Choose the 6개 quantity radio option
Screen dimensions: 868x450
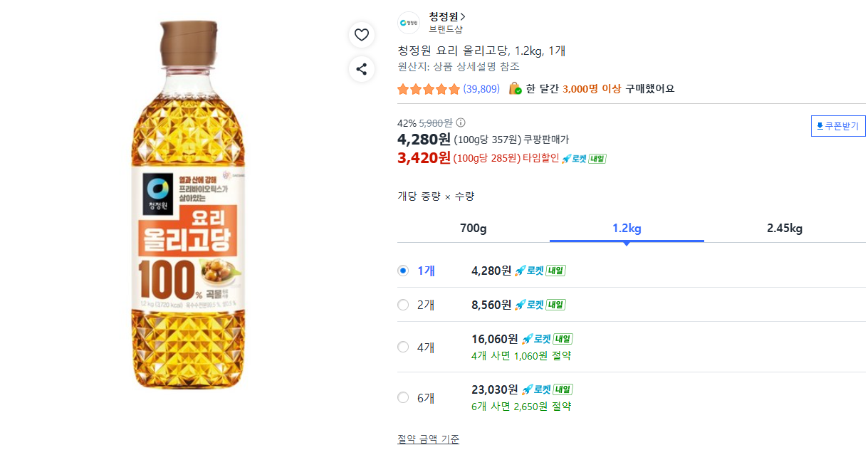tap(403, 397)
